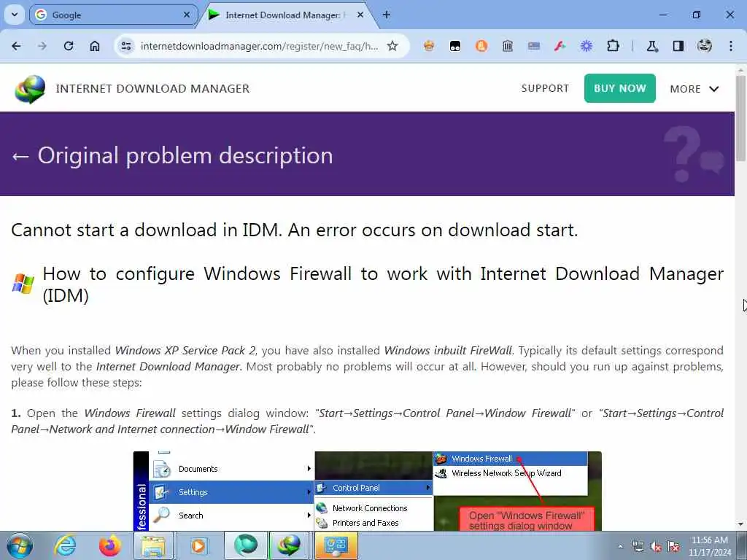
Task: Open the Chrome three-dot menu
Action: [x=731, y=46]
